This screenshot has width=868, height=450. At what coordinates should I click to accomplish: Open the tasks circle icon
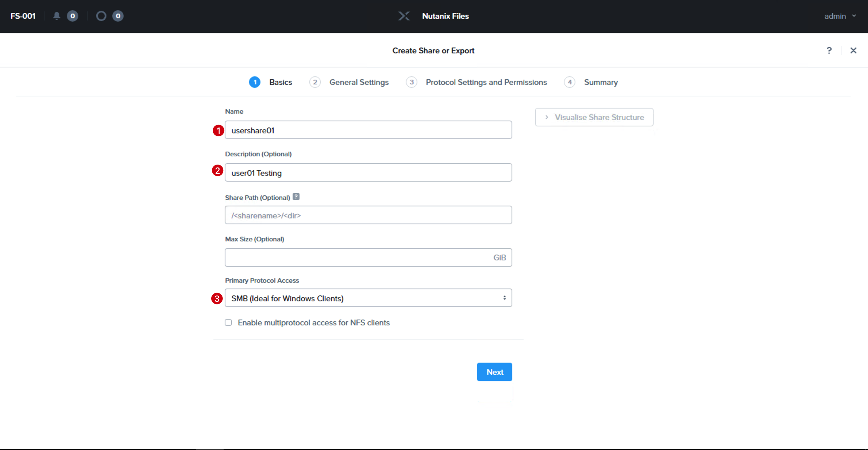tap(101, 16)
